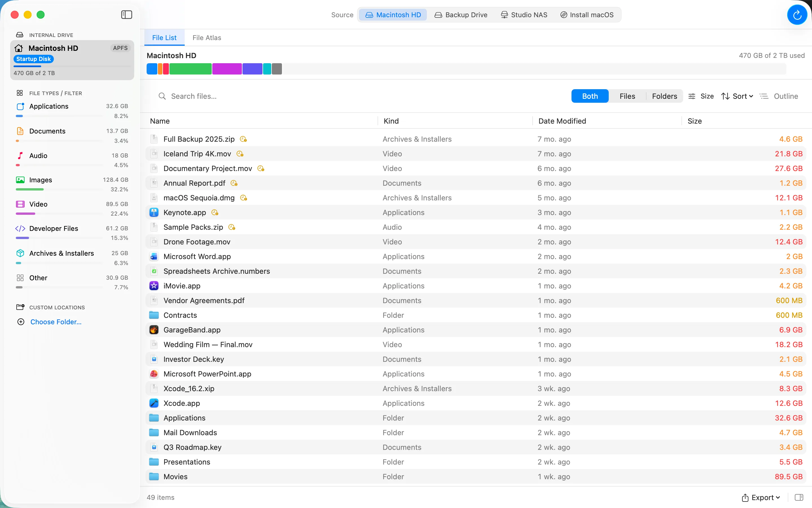The width and height of the screenshot is (812, 508).
Task: Select Backup Drive as source
Action: (461, 15)
